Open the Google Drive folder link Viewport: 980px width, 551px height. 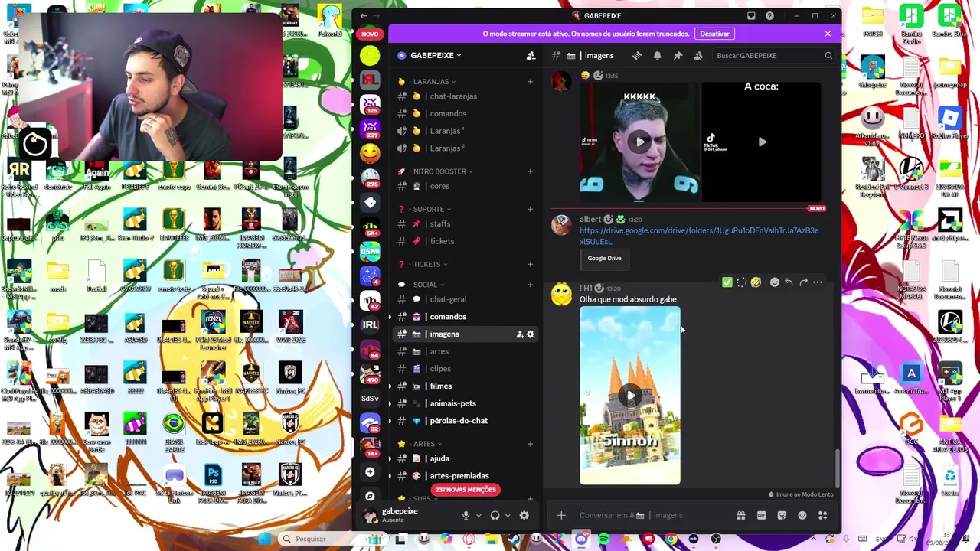pyautogui.click(x=698, y=236)
